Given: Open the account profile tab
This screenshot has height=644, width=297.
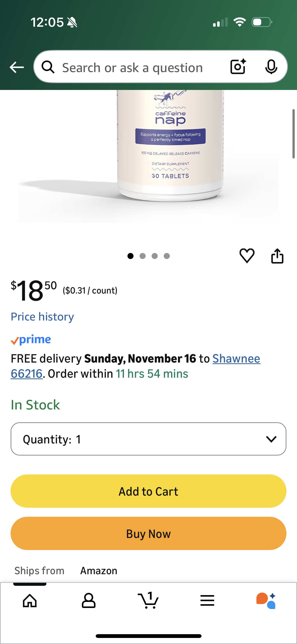Looking at the screenshot, I should (x=88, y=601).
